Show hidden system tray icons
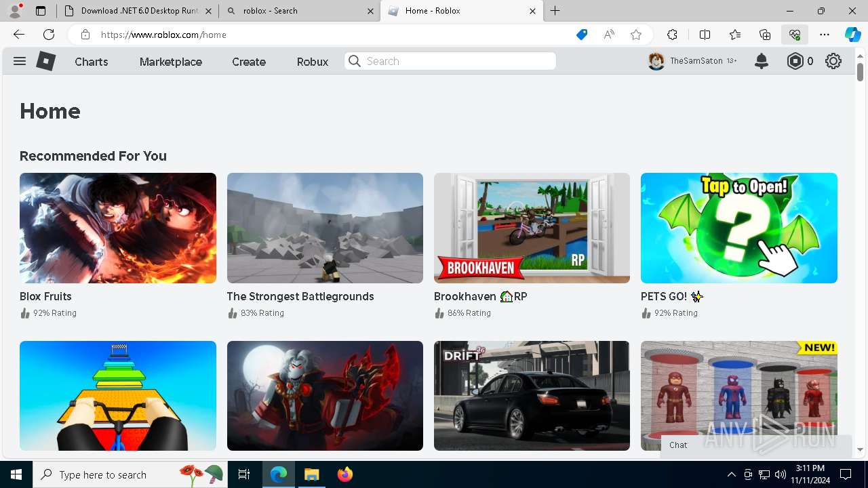 pyautogui.click(x=731, y=474)
